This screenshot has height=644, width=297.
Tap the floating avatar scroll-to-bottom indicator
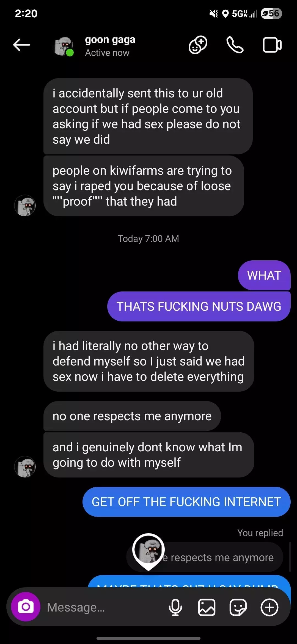(x=148, y=551)
